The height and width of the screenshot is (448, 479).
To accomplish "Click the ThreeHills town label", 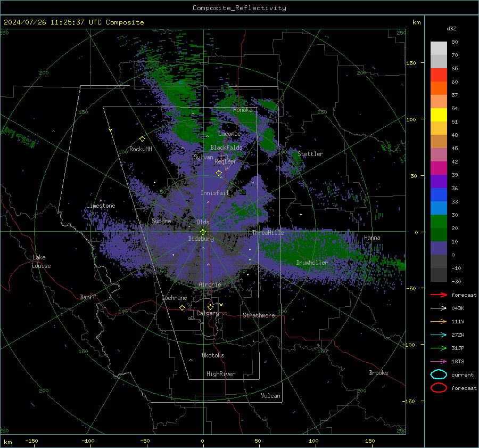I will click(x=268, y=233).
